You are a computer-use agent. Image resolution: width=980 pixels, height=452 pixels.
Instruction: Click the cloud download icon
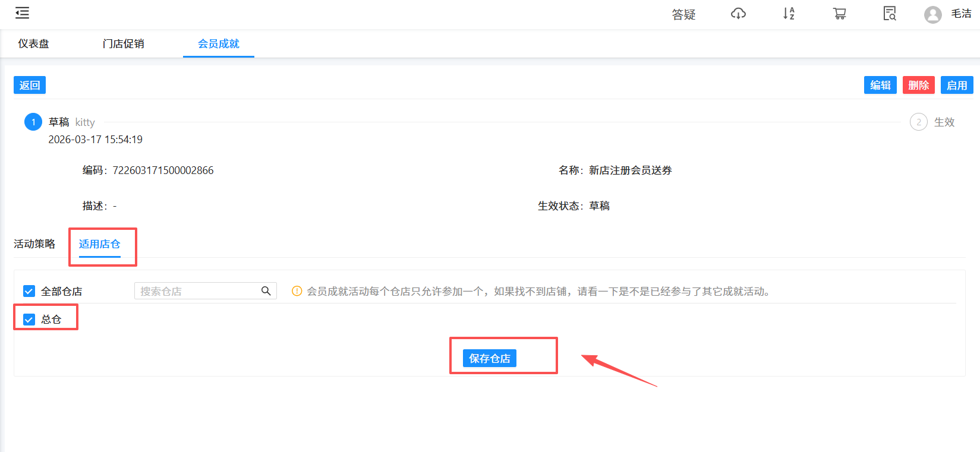click(738, 14)
